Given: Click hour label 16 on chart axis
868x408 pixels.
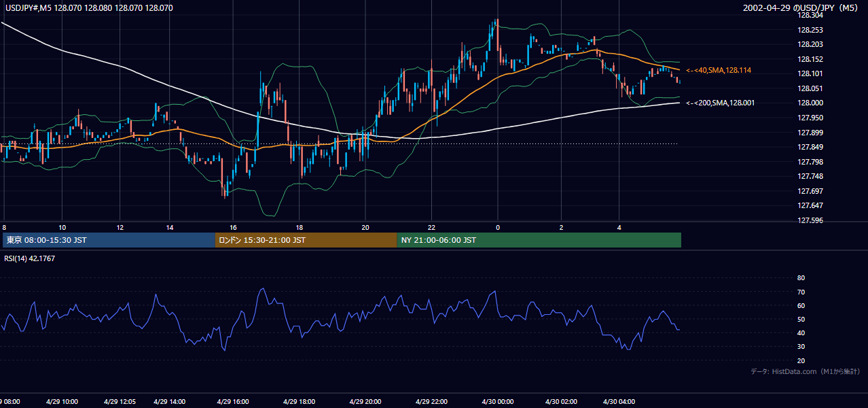Looking at the screenshot, I should point(233,227).
